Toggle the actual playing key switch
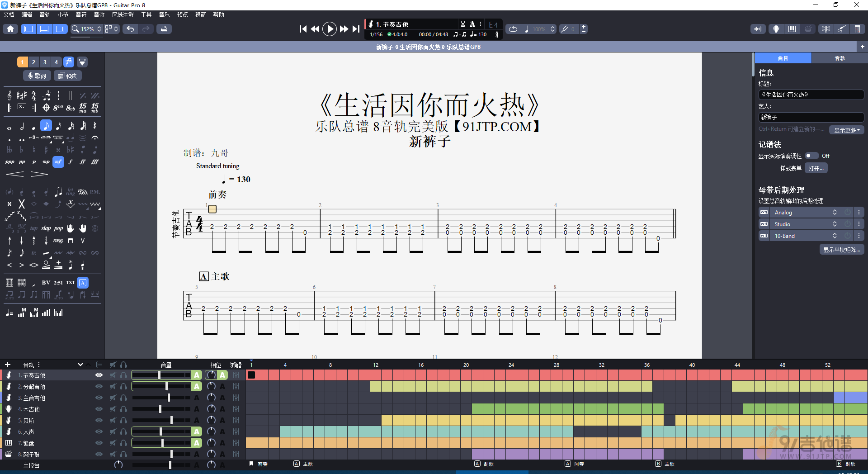 811,156
